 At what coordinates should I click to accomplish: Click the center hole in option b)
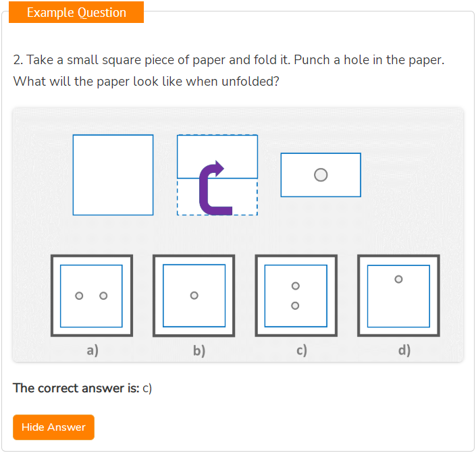tap(194, 296)
